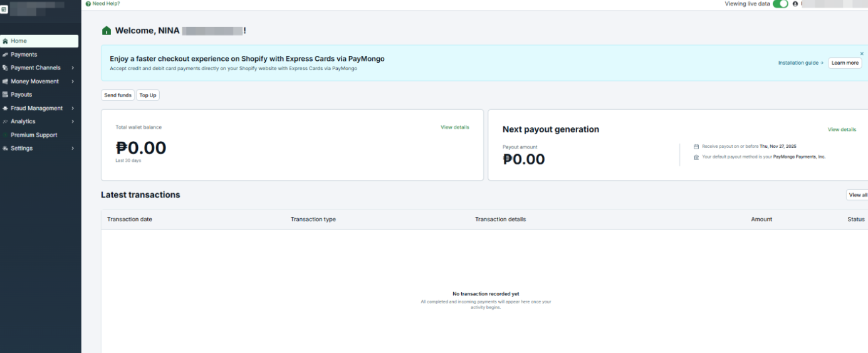The width and height of the screenshot is (868, 353).
Task: Click the Transaction date column header
Action: pos(130,219)
